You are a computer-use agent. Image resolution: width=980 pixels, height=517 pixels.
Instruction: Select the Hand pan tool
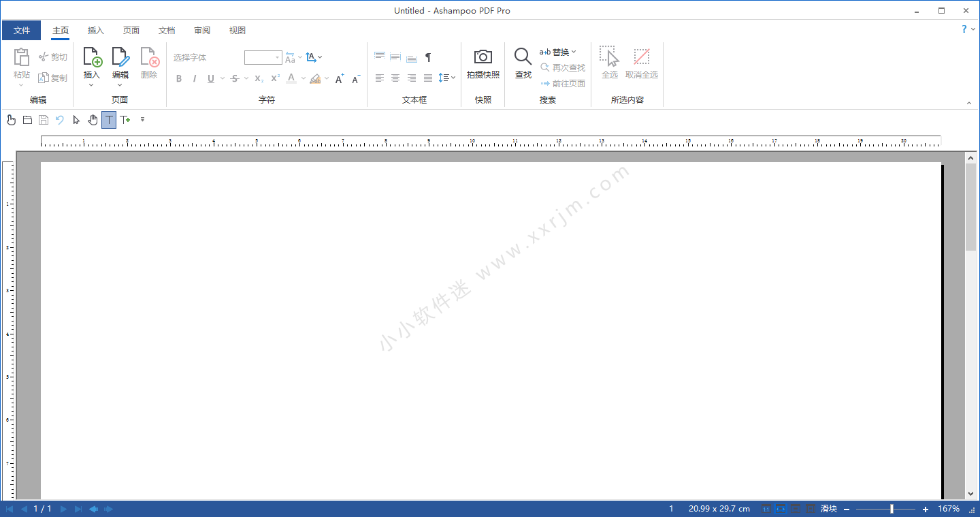pyautogui.click(x=93, y=120)
